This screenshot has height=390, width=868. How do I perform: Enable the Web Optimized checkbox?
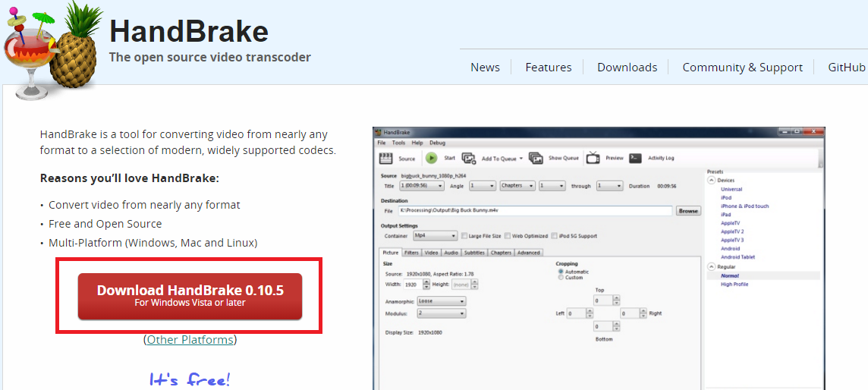508,236
